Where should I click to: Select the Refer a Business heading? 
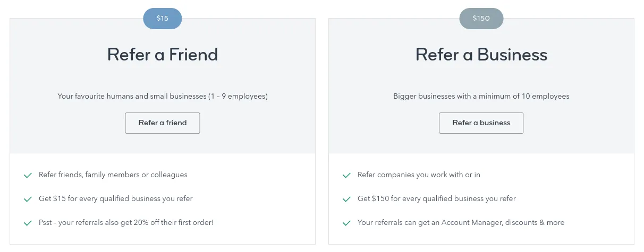pyautogui.click(x=481, y=55)
